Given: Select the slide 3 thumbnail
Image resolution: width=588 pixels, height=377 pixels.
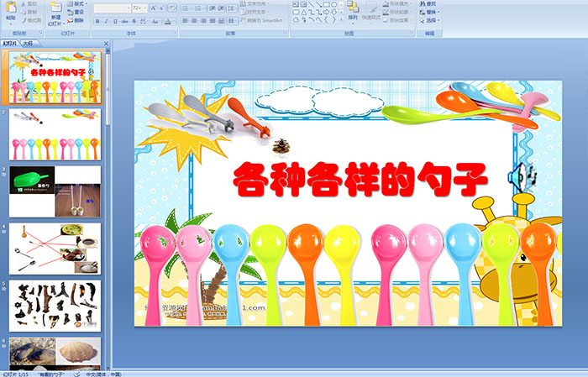Looking at the screenshot, I should 55,191.
